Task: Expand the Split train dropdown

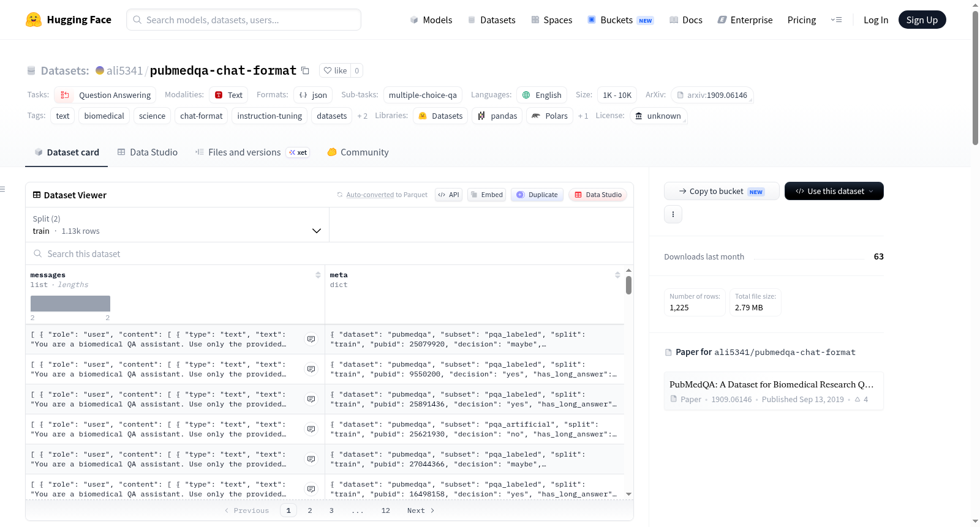Action: (x=177, y=225)
